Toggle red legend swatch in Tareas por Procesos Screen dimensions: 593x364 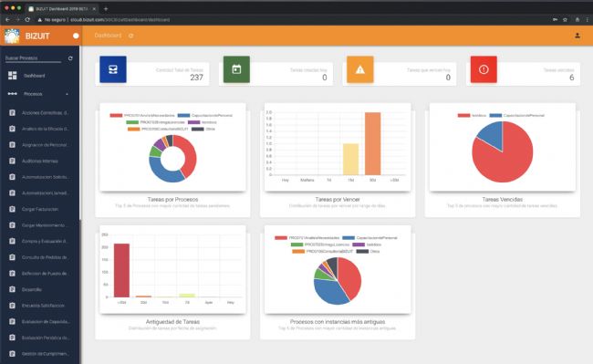pyautogui.click(x=116, y=115)
